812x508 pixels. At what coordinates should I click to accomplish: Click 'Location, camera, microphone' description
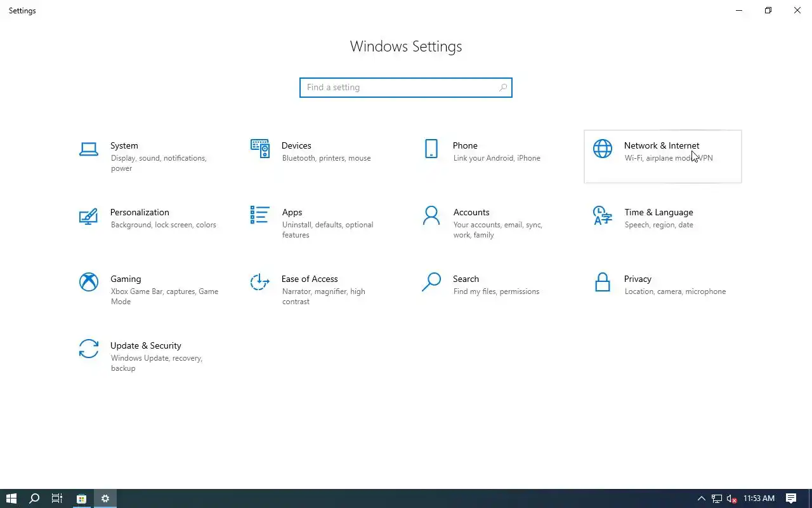tap(675, 291)
